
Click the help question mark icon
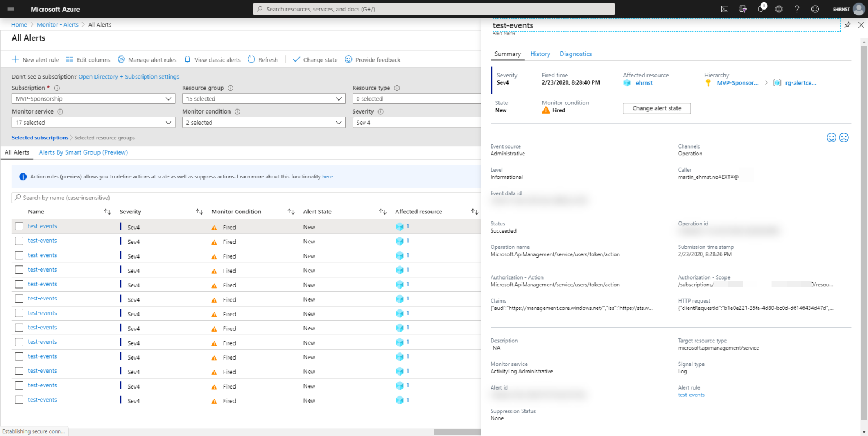pos(797,9)
